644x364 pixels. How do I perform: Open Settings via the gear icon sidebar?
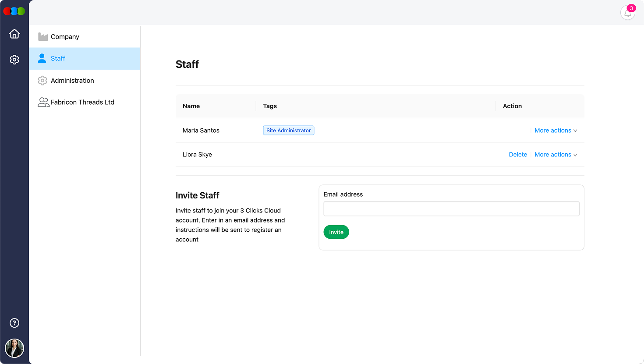pos(14,59)
